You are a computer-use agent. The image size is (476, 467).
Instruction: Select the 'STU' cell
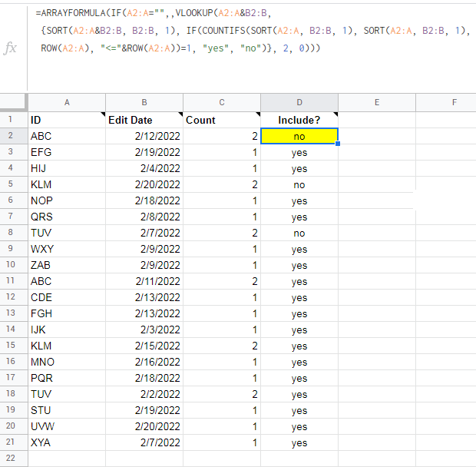click(x=67, y=410)
